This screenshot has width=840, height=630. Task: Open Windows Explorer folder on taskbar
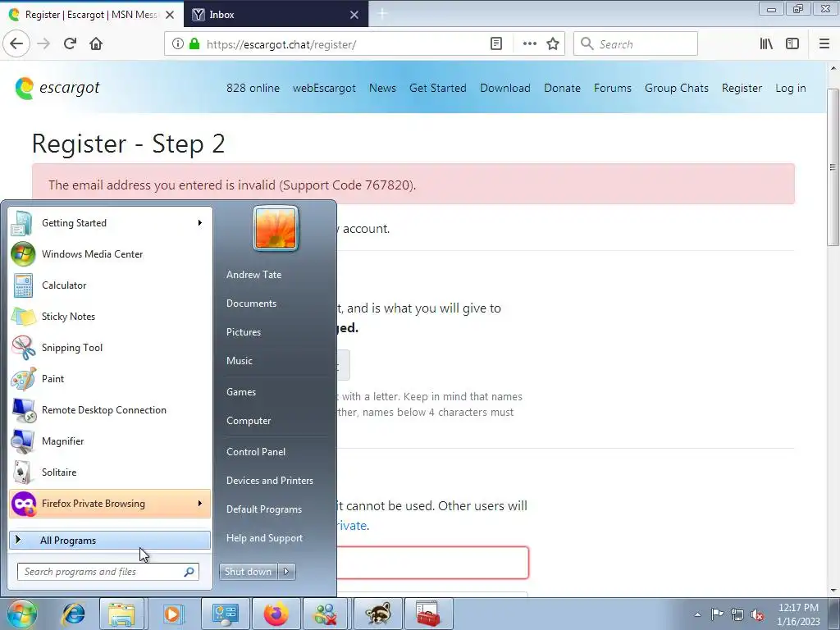121,614
